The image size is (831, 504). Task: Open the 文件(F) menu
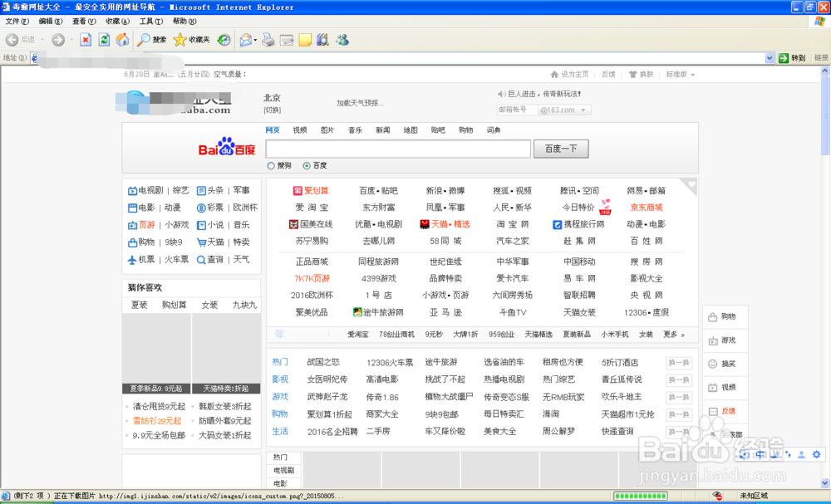pos(17,22)
